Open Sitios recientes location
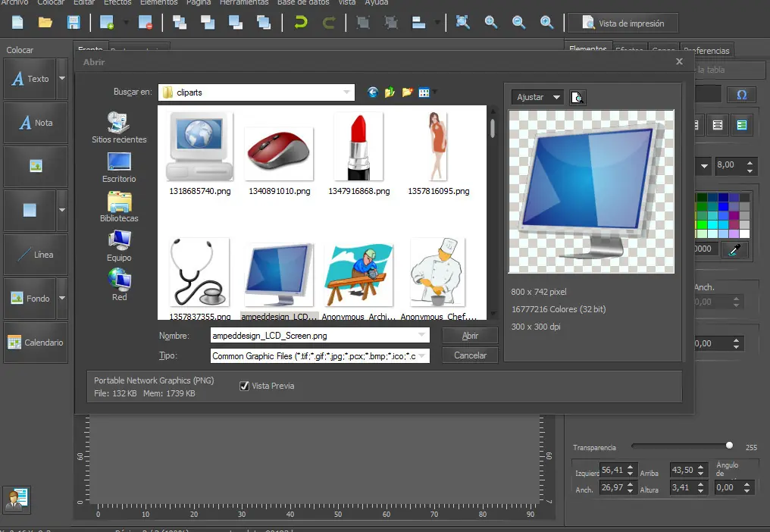 (x=119, y=127)
